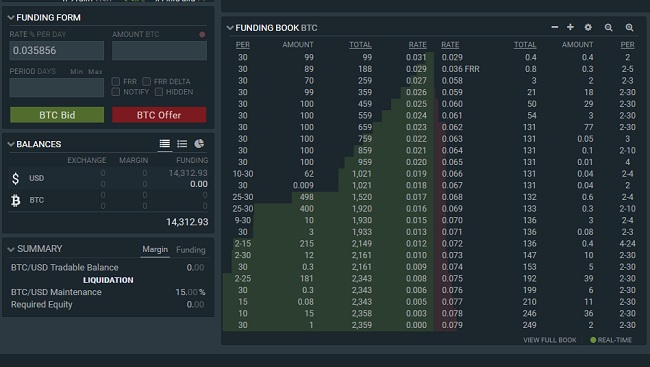Viewport: 650px width, 367px height.
Task: Zoom out the funding book depth
Action: pos(609,28)
